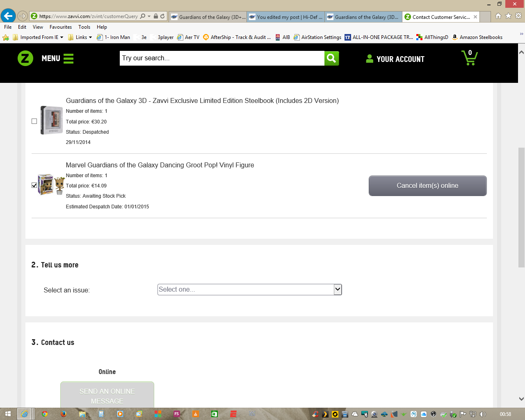This screenshot has width=525, height=420.
Task: Open the Help menu
Action: point(102,27)
